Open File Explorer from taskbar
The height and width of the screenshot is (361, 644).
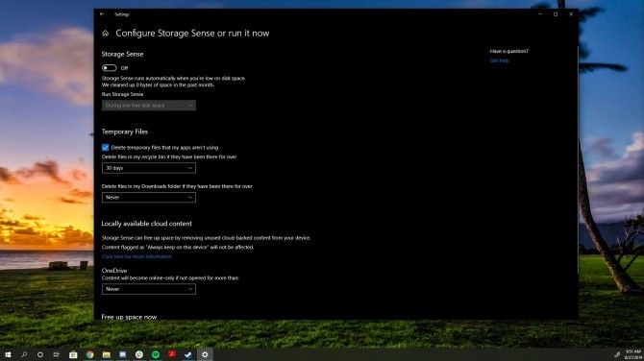pyautogui.click(x=107, y=354)
